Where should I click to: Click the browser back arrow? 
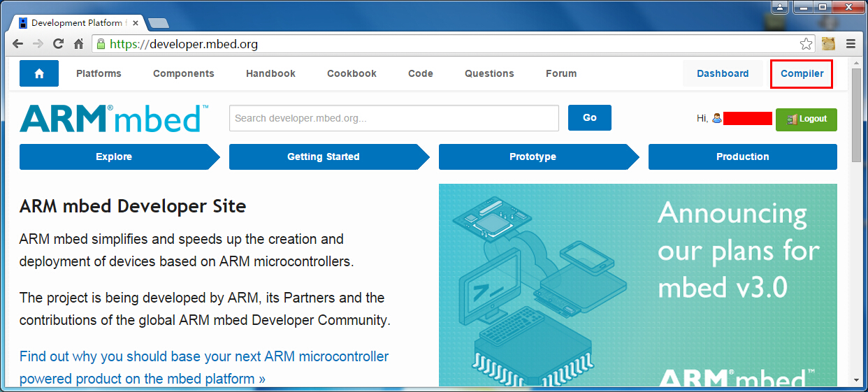[18, 44]
